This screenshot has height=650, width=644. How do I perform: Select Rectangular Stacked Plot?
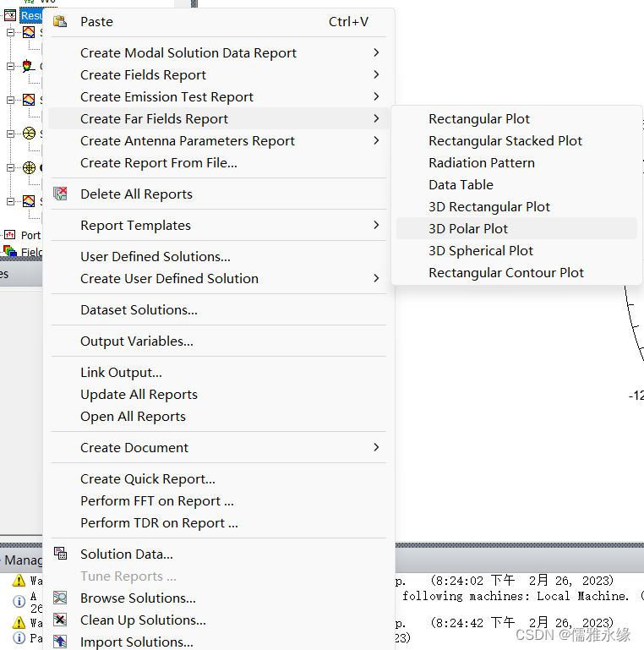(x=516, y=140)
